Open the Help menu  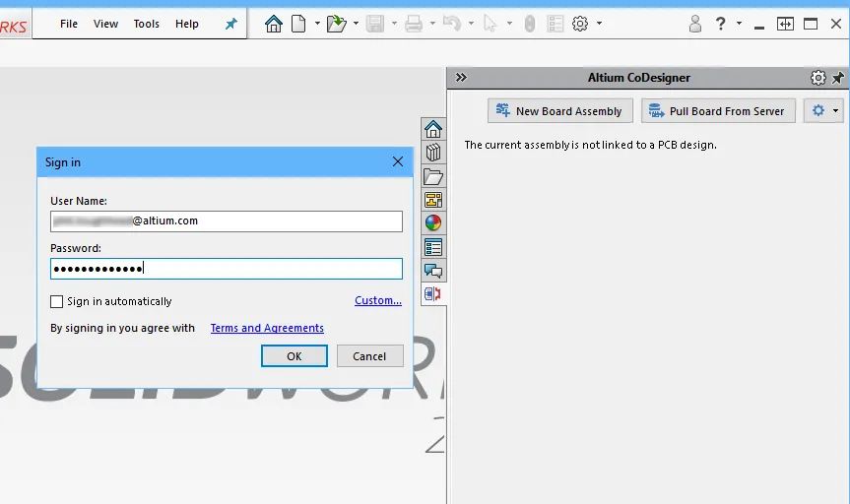tap(186, 24)
